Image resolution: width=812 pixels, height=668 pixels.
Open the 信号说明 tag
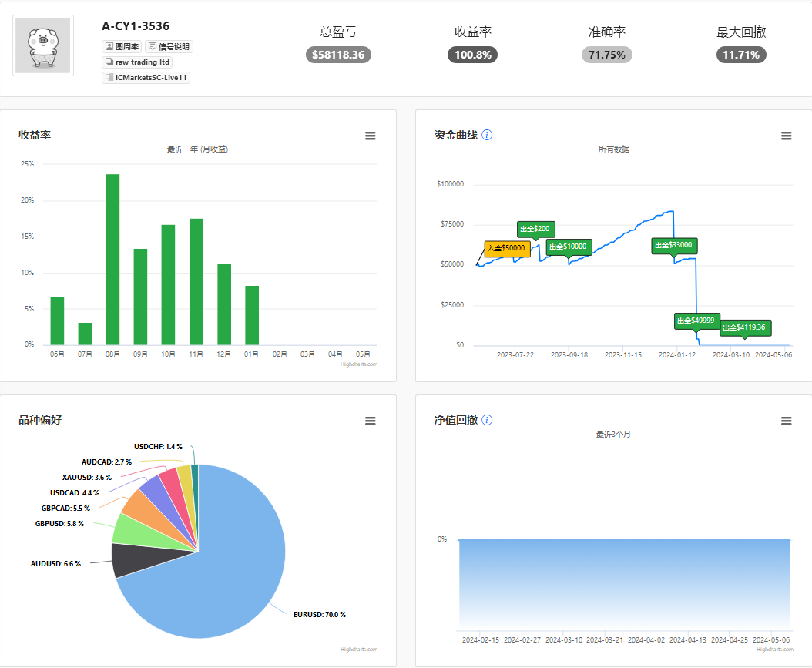[x=169, y=46]
